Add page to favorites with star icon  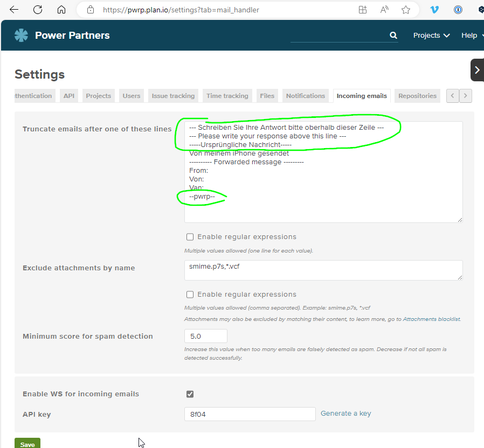click(x=406, y=10)
